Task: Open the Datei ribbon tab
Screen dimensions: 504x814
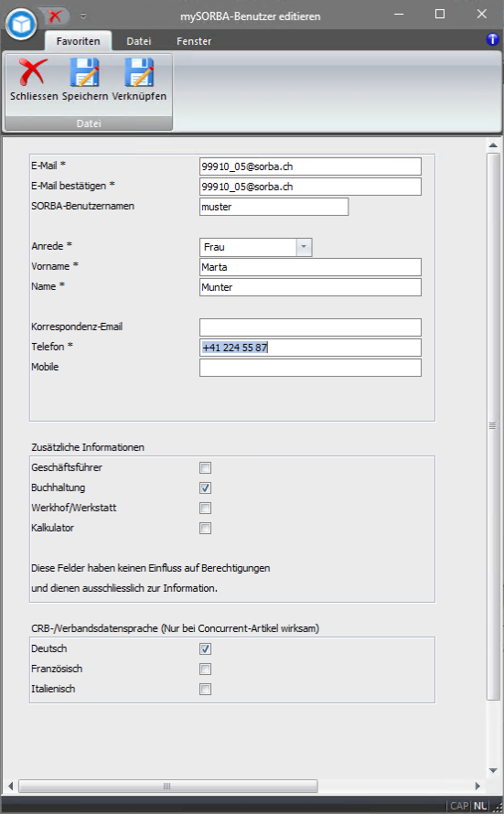Action: pyautogui.click(x=139, y=41)
